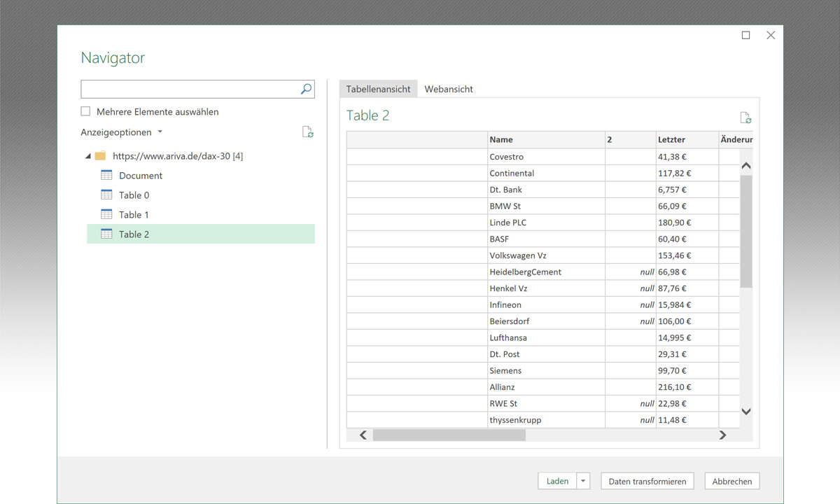
Task: Enable Mehrere Elemente auswählen checkbox
Action: (x=85, y=111)
